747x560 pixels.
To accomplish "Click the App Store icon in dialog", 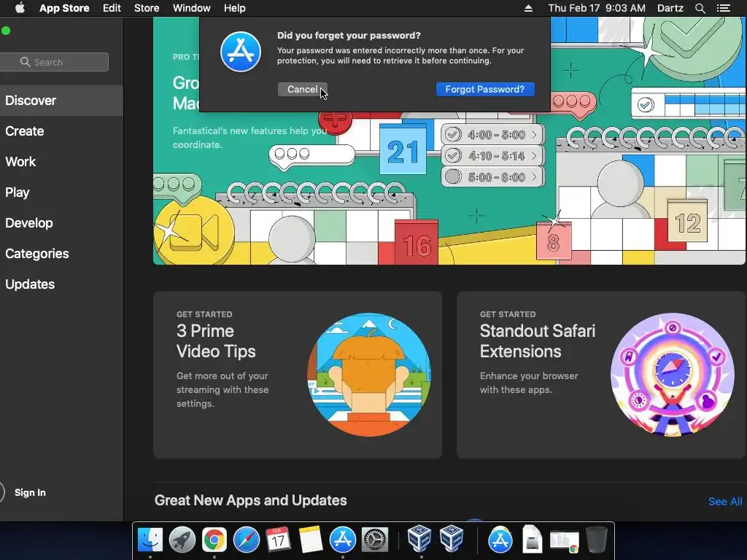I will pos(241,52).
